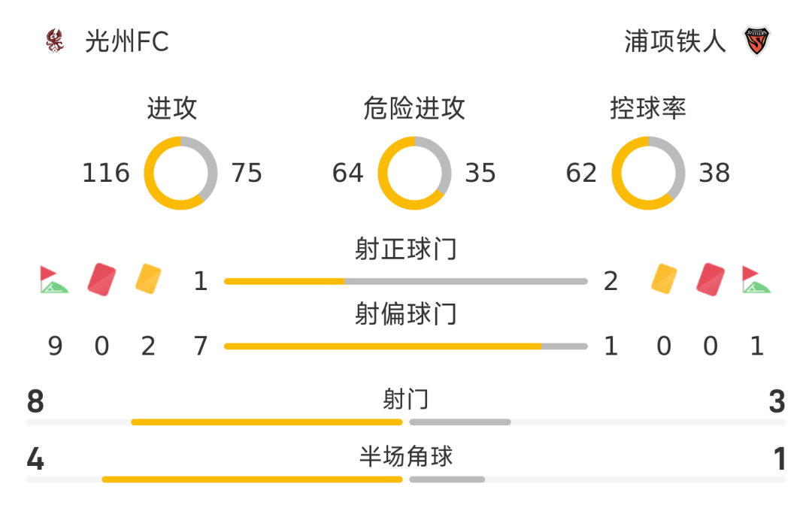
Task: Click the 半场角球 yellow bar
Action: (252, 479)
